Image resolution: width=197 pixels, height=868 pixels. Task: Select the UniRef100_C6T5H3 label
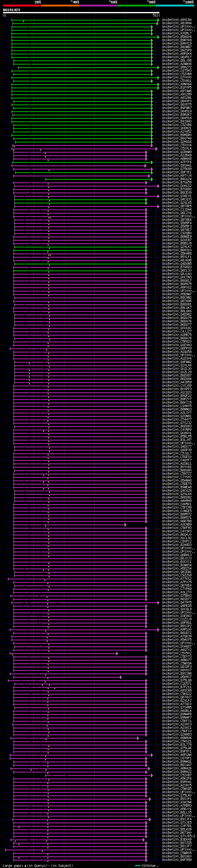pos(177,71)
